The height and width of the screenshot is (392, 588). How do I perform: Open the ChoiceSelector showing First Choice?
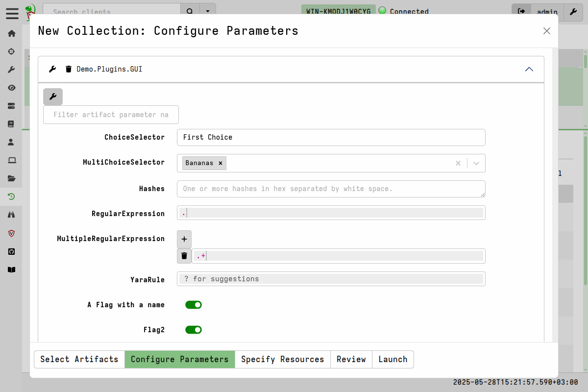point(331,137)
